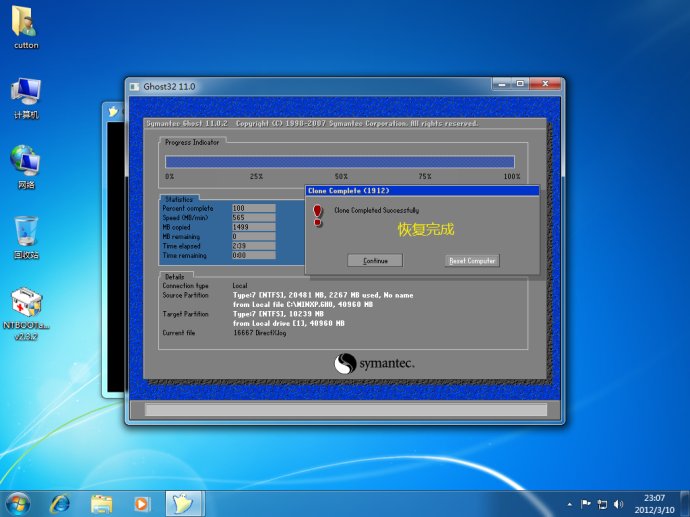The width and height of the screenshot is (690, 517).
Task: Close the Ghost32 11.0 window
Action: click(x=545, y=84)
